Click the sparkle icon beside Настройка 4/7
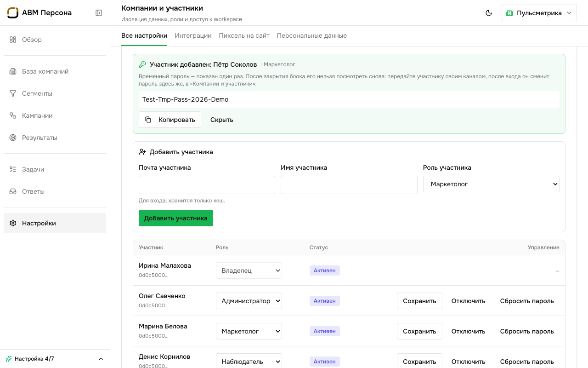This screenshot has width=588, height=368. coord(9,359)
